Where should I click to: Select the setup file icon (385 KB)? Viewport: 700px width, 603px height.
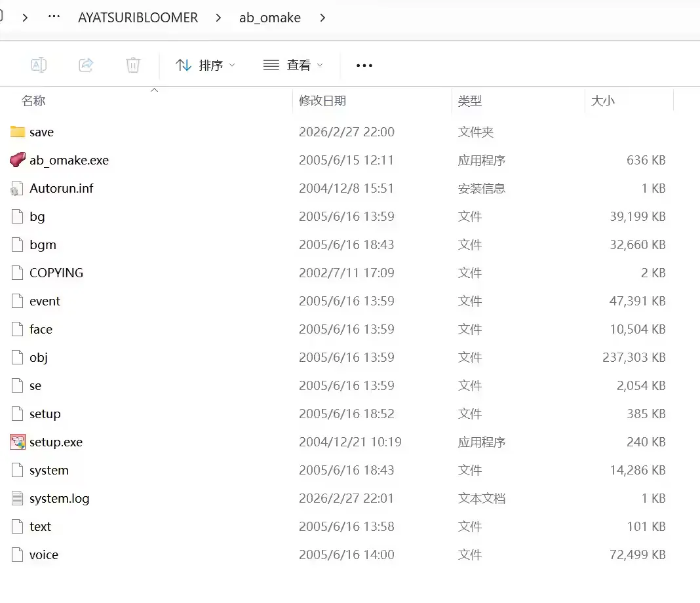tap(18, 414)
